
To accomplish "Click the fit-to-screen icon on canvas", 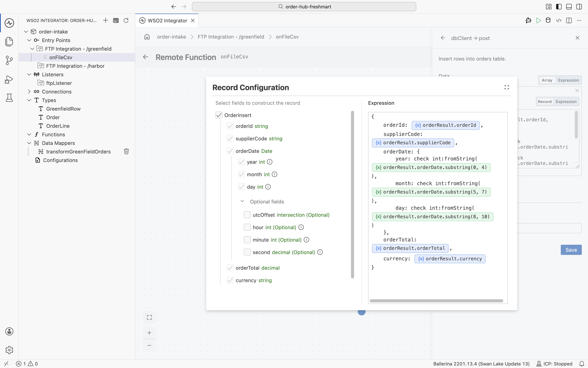I will point(149,317).
